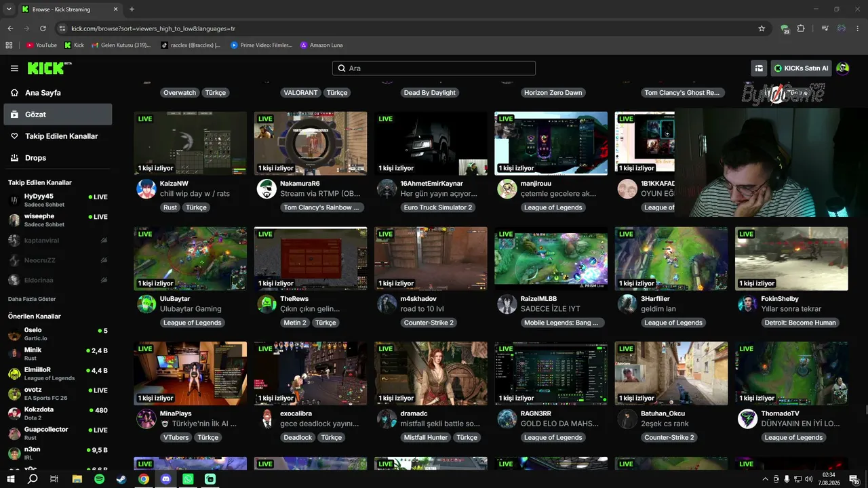
Task: Open 16AhmetEmirKaynar's stream thumbnail
Action: tap(431, 144)
